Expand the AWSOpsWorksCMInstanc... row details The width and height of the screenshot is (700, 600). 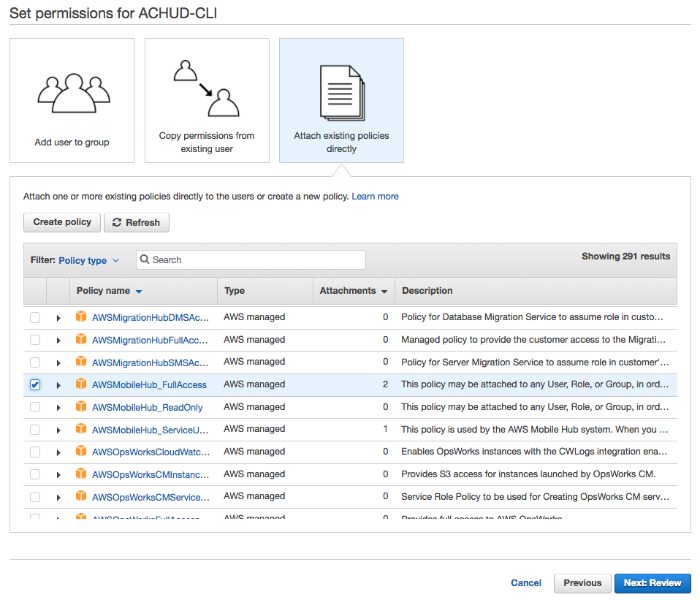(x=58, y=475)
